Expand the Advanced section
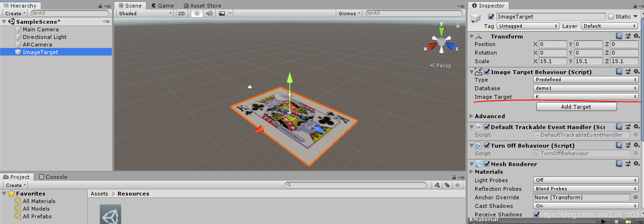 click(x=471, y=116)
